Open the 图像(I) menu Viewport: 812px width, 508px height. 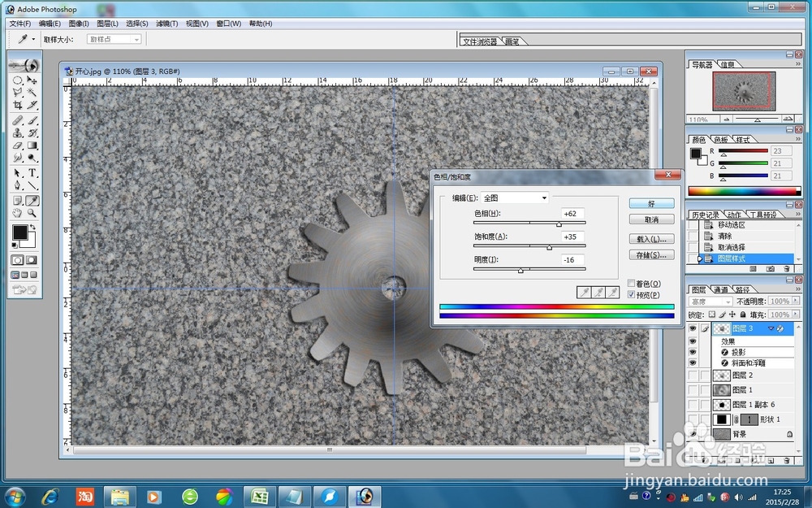[79, 24]
